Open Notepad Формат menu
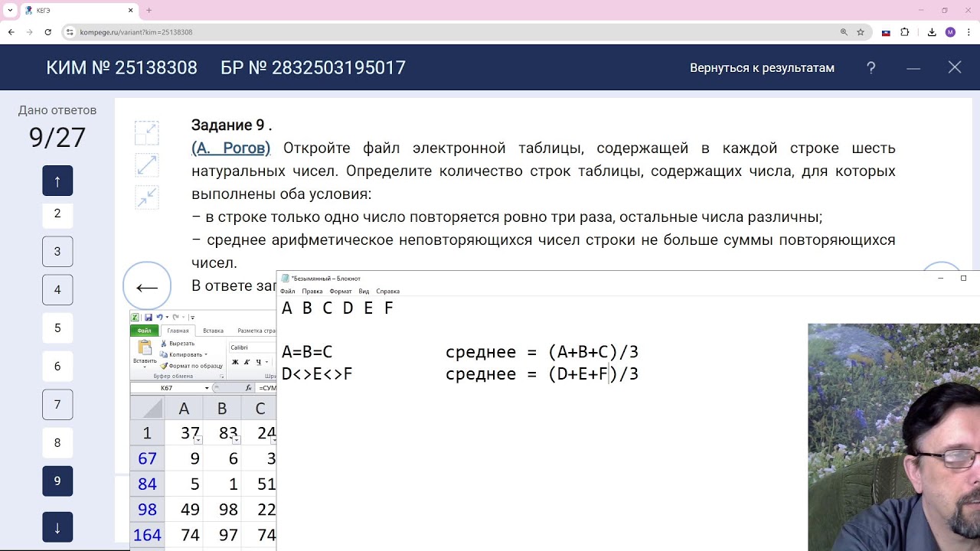The width and height of the screenshot is (980, 551). point(340,292)
